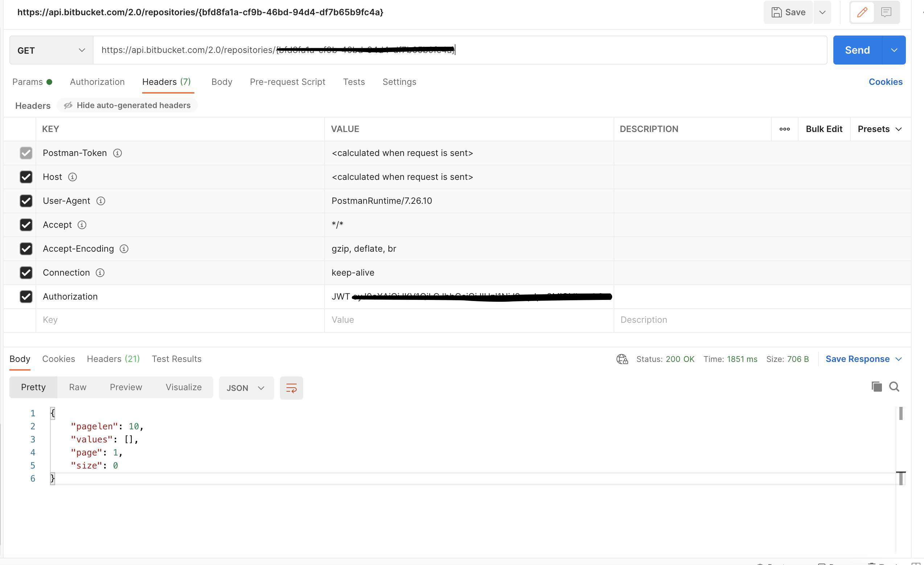Uncheck the Accept header
Screen dimensions: 924x565
[x=26, y=225]
